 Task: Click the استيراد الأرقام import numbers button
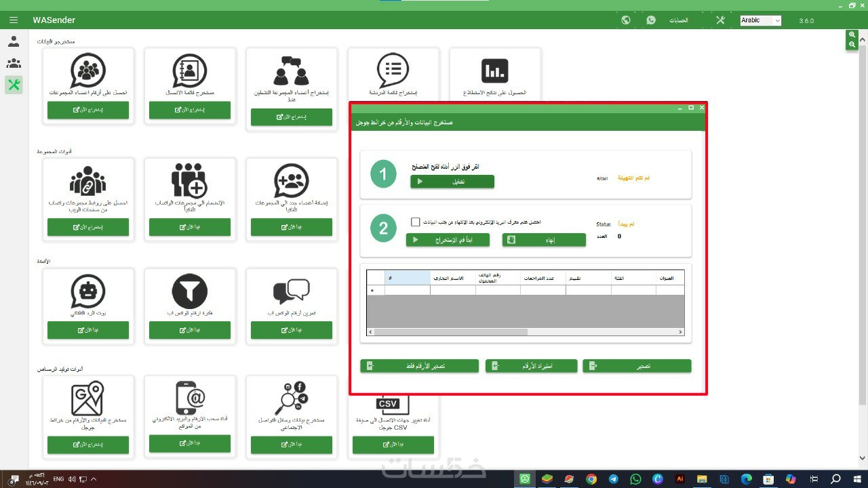(x=531, y=366)
